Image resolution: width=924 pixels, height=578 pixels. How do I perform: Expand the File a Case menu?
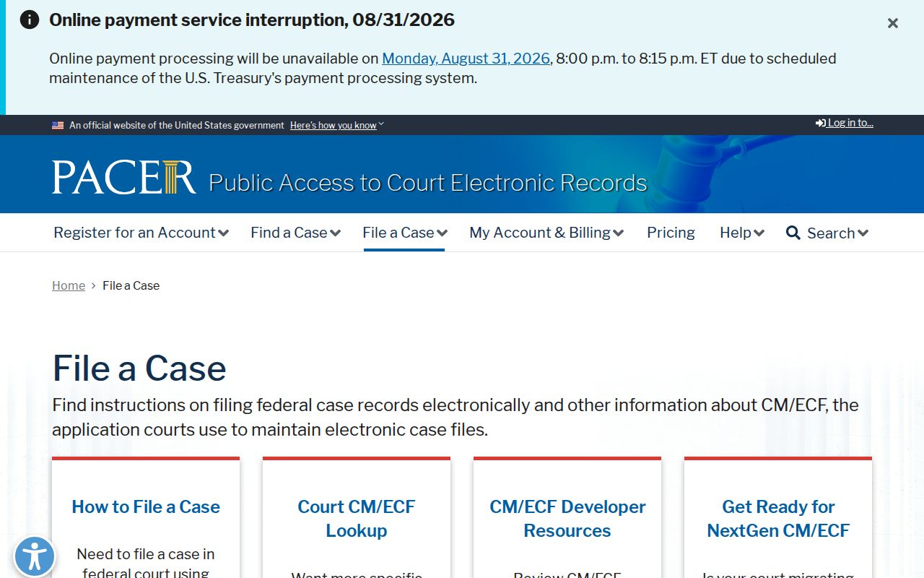pyautogui.click(x=405, y=233)
